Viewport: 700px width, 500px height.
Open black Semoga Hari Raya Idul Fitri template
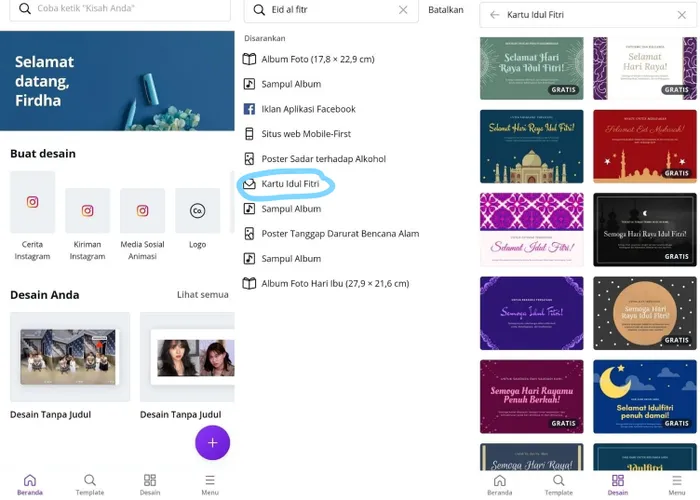645,229
